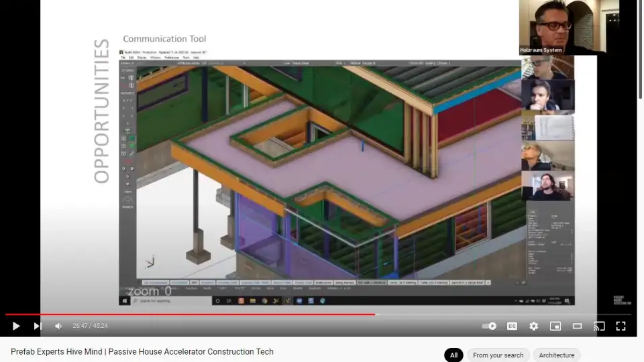Select the From your search chip
644x362 pixels.
tap(498, 355)
